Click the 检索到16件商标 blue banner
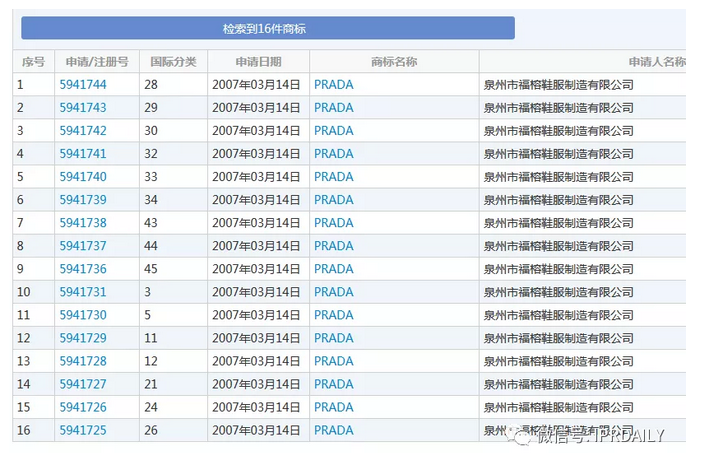 pos(268,28)
